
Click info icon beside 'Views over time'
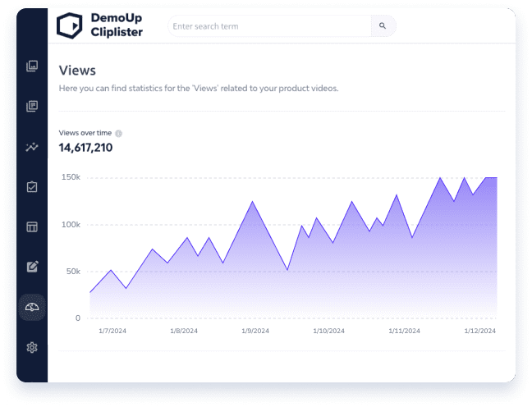[x=119, y=133]
